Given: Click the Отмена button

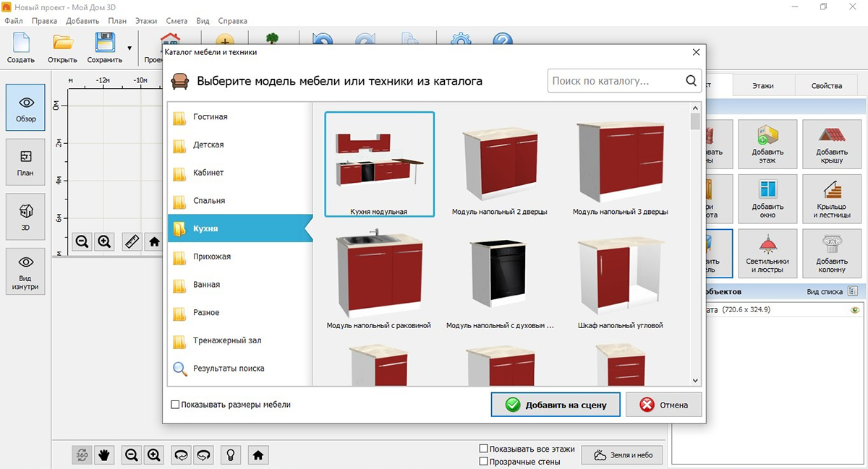Looking at the screenshot, I should (663, 405).
